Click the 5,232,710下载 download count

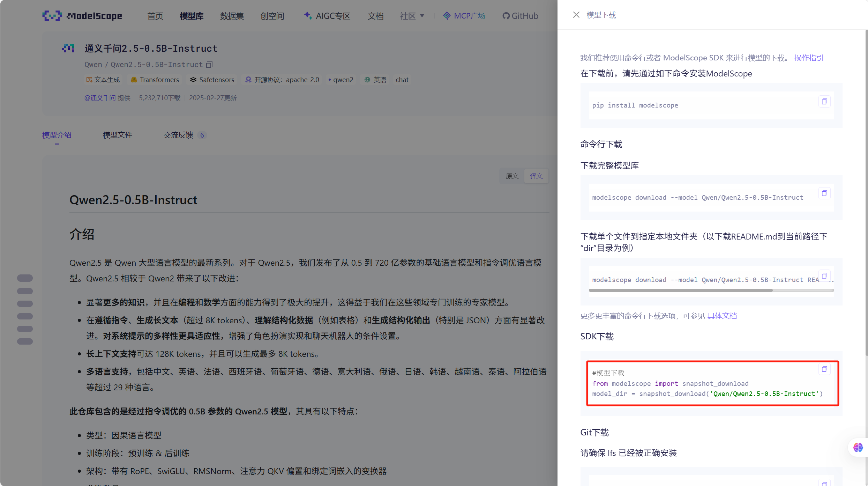pos(160,98)
